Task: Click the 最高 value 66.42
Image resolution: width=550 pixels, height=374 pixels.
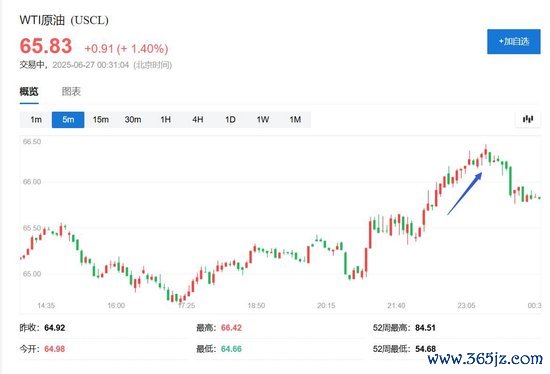Action: point(232,328)
